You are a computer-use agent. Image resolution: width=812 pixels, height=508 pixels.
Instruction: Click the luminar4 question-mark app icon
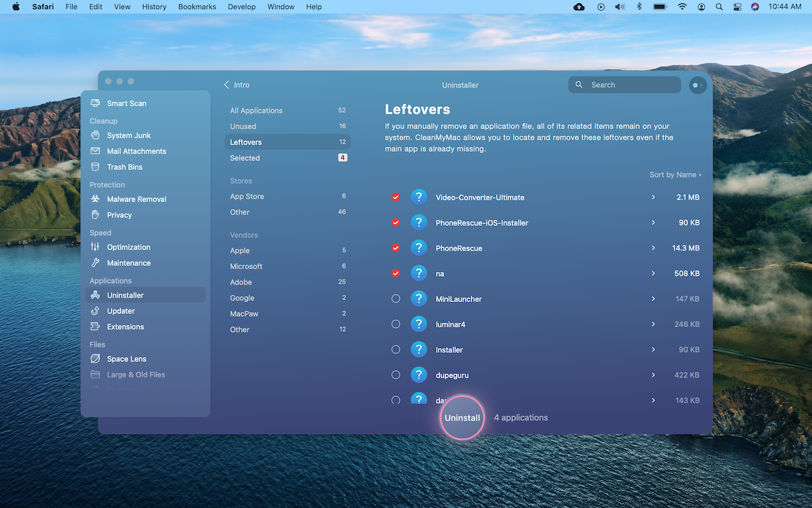coord(419,324)
